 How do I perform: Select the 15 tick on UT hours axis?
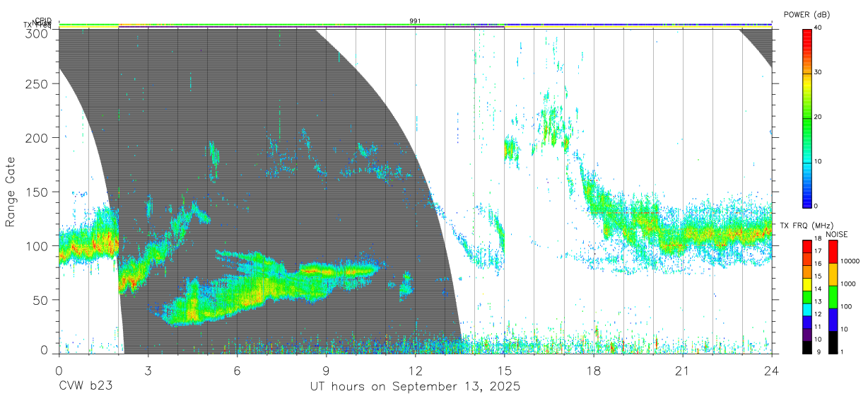click(505, 371)
